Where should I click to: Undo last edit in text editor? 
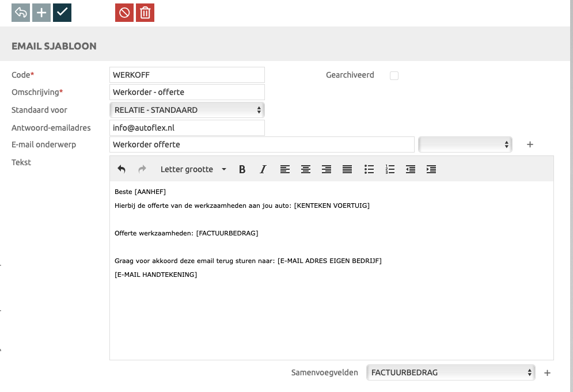[122, 169]
